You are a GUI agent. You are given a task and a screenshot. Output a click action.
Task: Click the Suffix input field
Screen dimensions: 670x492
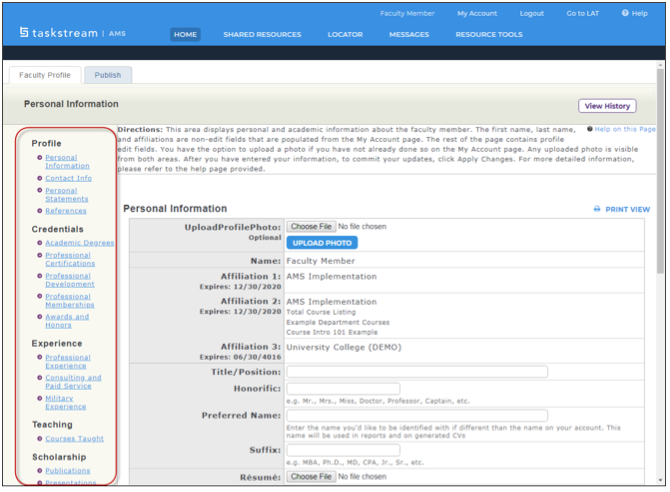pos(343,450)
